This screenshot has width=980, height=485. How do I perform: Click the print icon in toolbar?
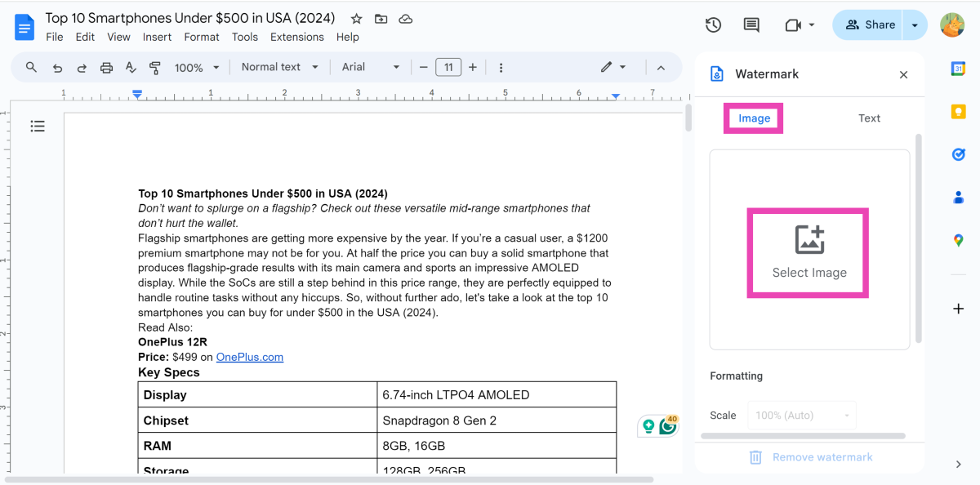click(x=106, y=68)
